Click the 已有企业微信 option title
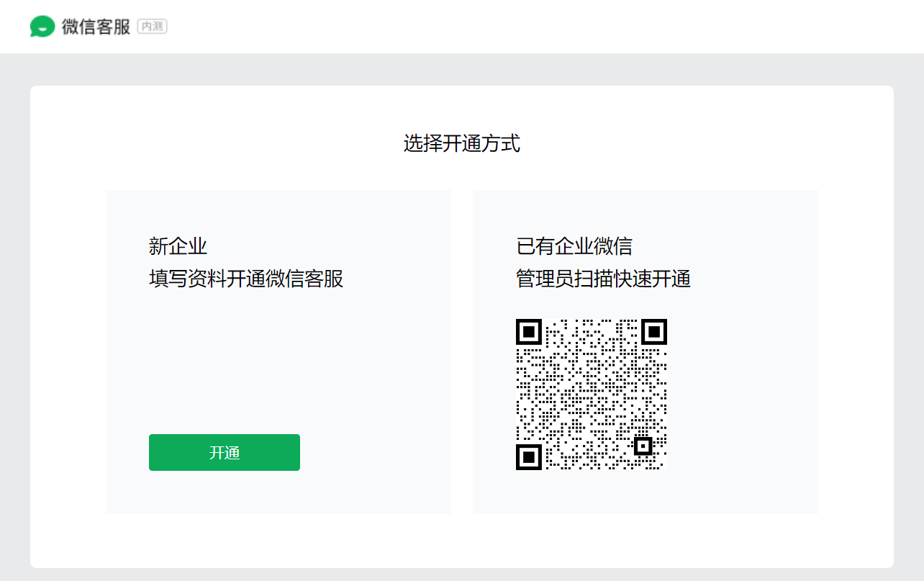Screen dimensions: 924x581 (574, 246)
